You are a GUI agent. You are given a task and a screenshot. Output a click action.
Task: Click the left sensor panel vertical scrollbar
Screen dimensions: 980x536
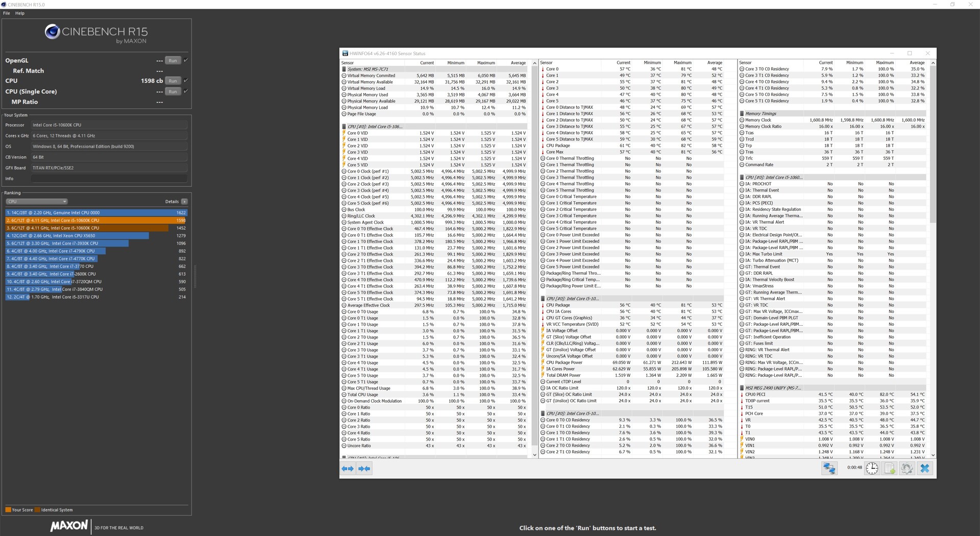[x=534, y=255]
